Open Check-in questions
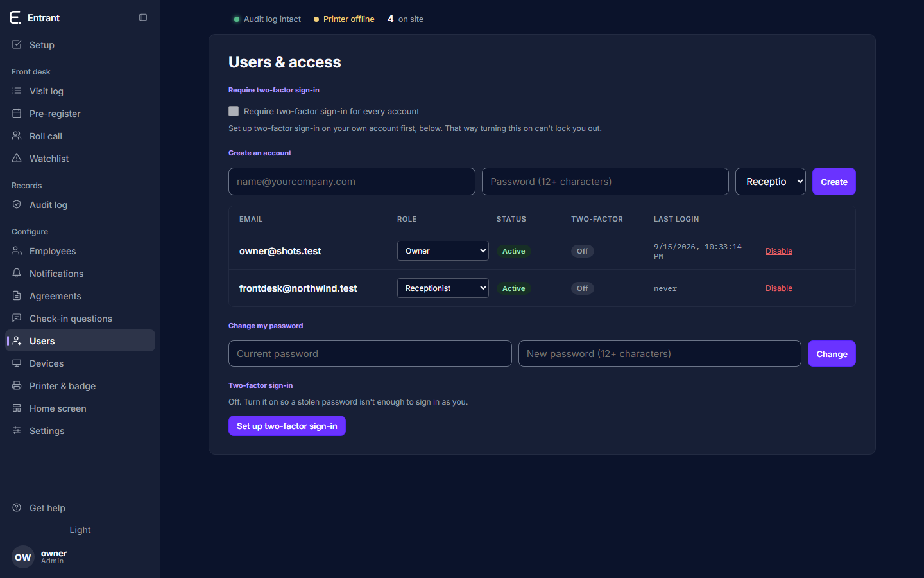Screen dimensions: 924x578 [80, 319]
